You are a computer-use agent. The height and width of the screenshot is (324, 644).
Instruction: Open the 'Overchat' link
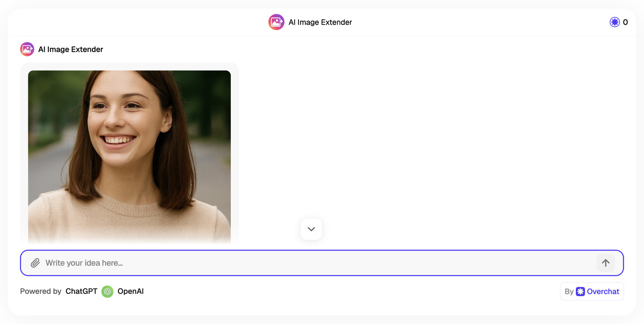603,291
